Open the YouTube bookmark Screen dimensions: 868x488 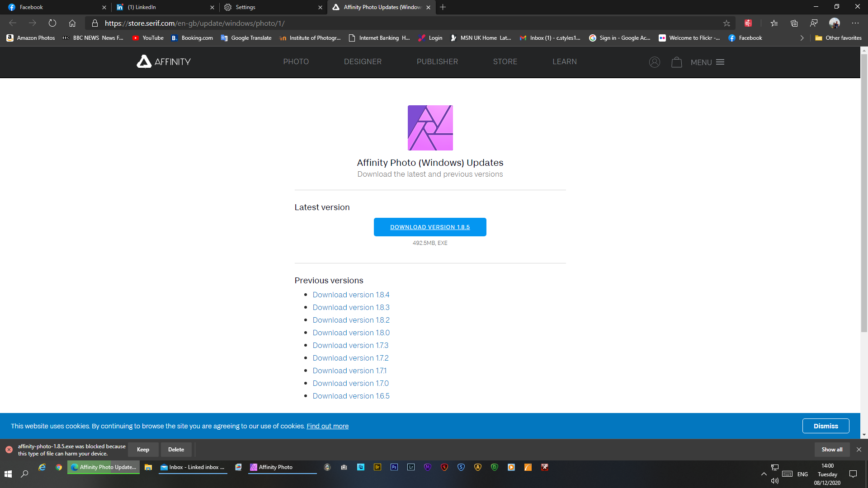pyautogui.click(x=148, y=38)
